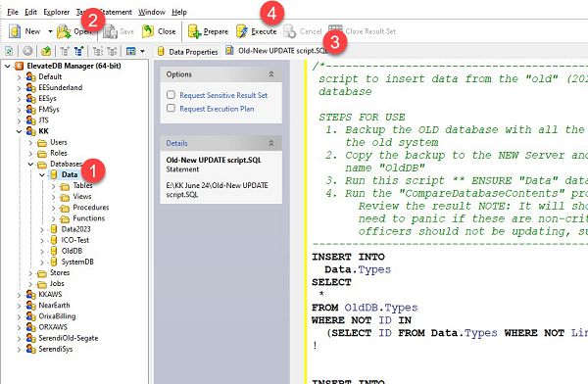Open the New button dropdown arrow

click(x=50, y=31)
